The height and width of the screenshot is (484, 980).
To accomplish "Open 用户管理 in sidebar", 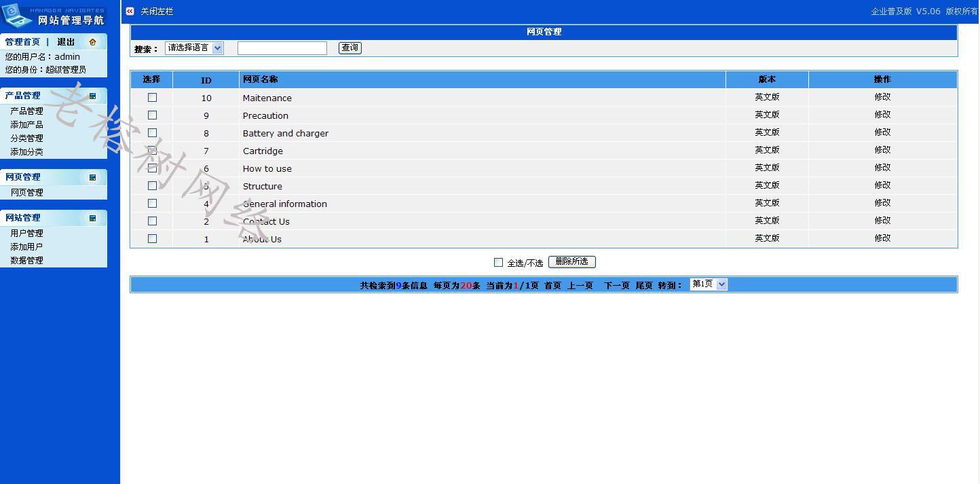I will coord(26,234).
